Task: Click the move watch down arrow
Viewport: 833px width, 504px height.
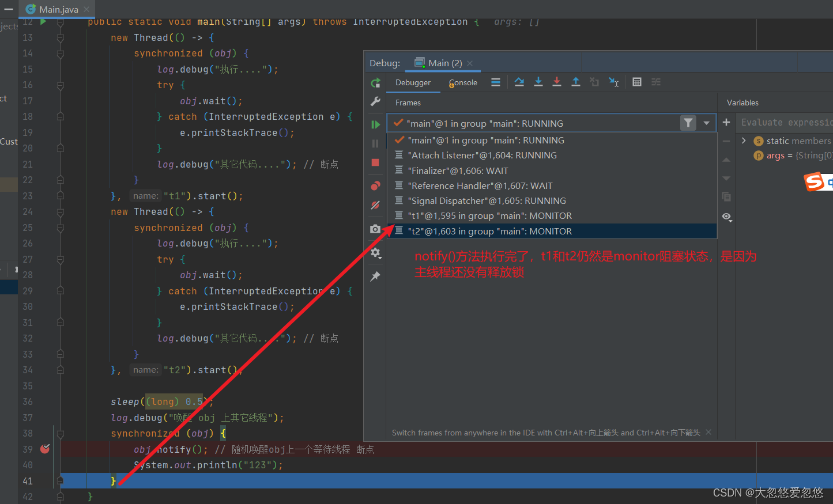Action: point(726,179)
